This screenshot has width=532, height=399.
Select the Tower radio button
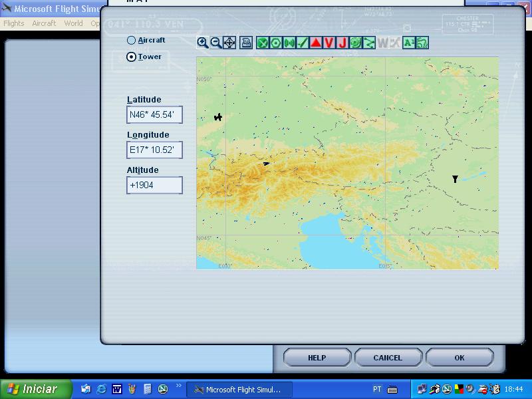point(132,57)
